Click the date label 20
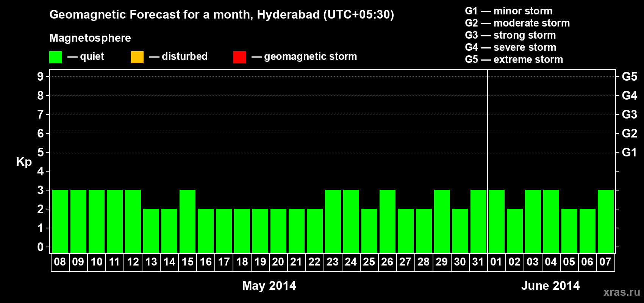644x303 pixels. [x=278, y=262]
